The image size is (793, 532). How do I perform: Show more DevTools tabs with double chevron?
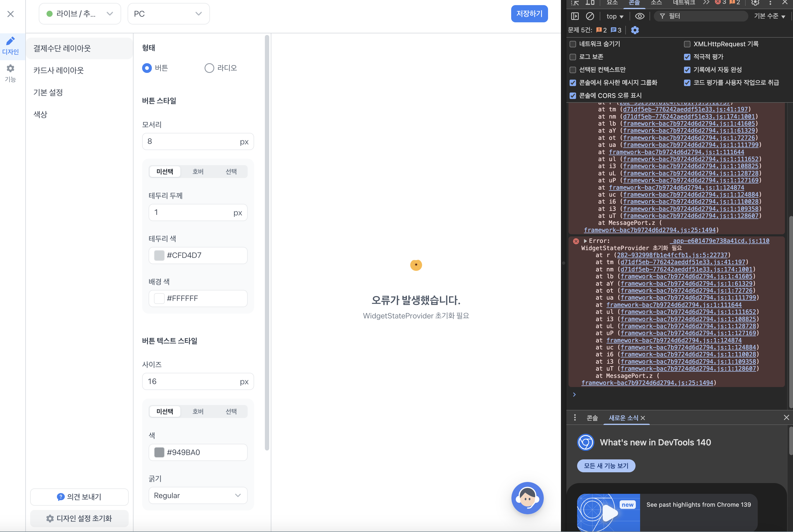tap(706, 2)
